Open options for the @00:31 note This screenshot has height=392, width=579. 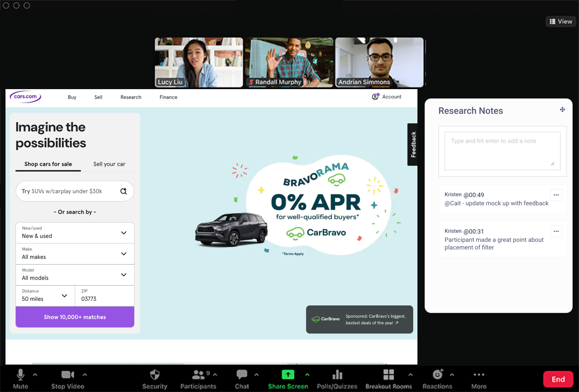click(x=556, y=231)
